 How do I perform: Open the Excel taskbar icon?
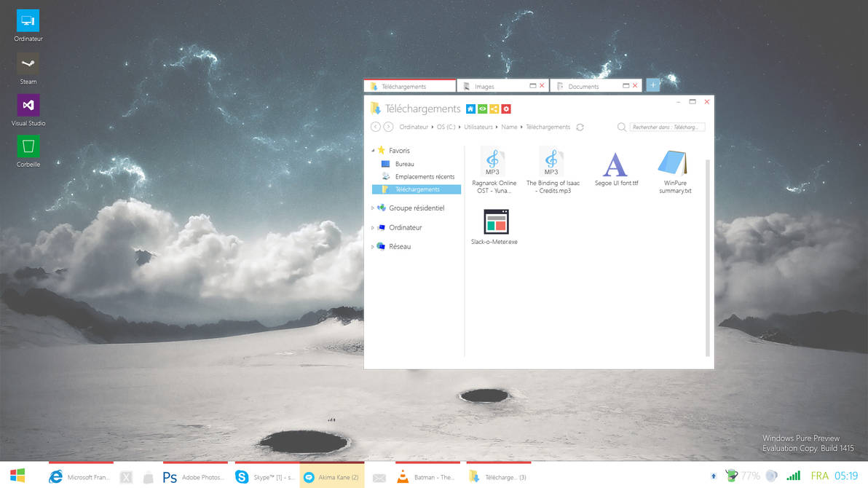[126, 477]
